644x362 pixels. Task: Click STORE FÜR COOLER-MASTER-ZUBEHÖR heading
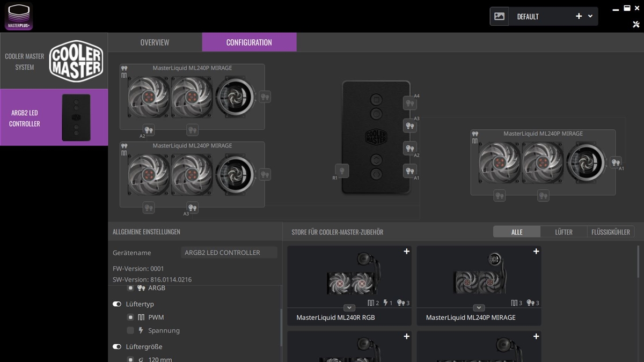338,232
